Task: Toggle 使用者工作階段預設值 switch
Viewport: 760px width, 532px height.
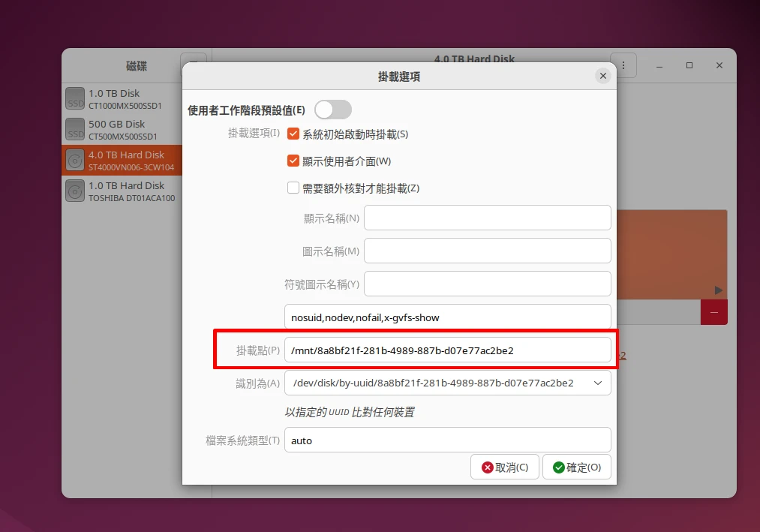Action: pyautogui.click(x=332, y=110)
